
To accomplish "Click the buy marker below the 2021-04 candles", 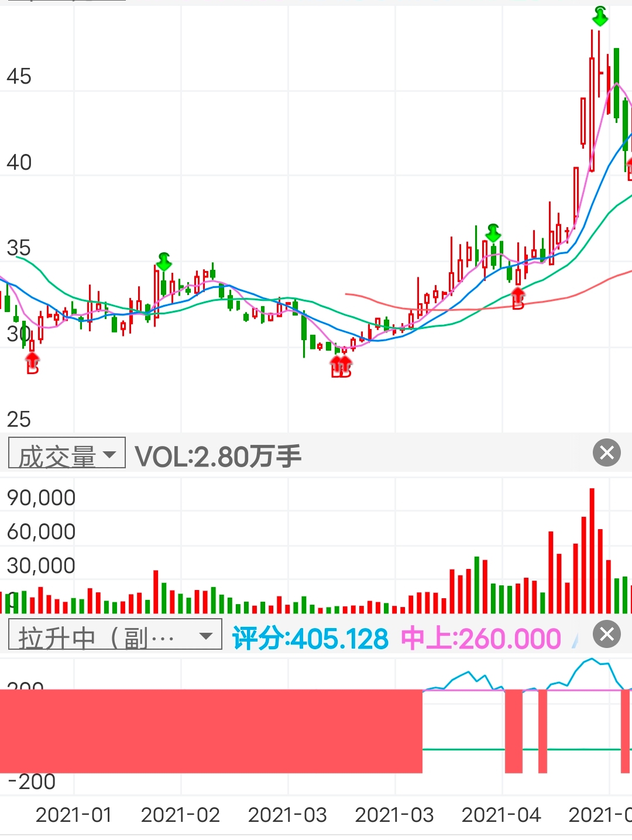I will click(x=518, y=298).
